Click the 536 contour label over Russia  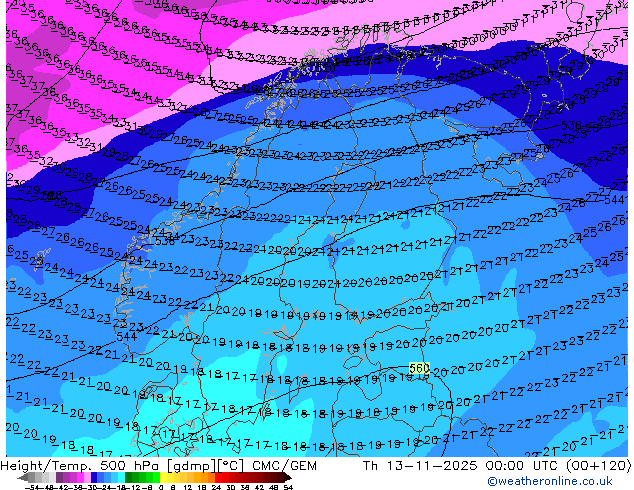(x=571, y=126)
